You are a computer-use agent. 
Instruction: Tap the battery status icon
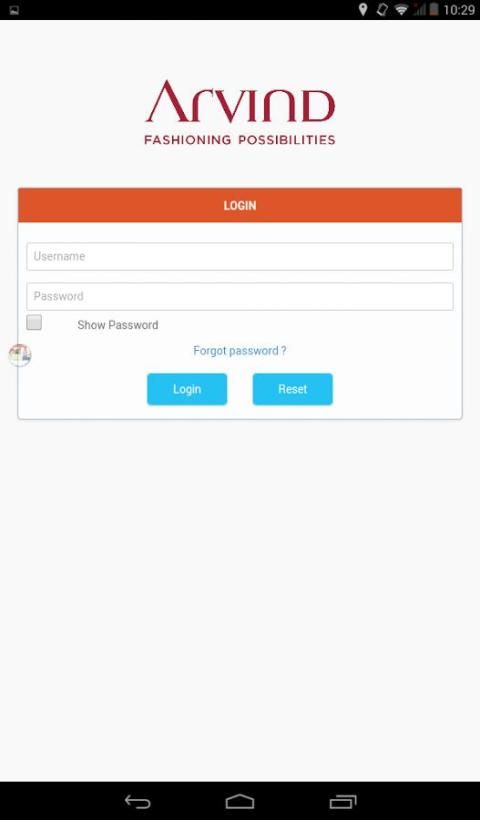(433, 9)
